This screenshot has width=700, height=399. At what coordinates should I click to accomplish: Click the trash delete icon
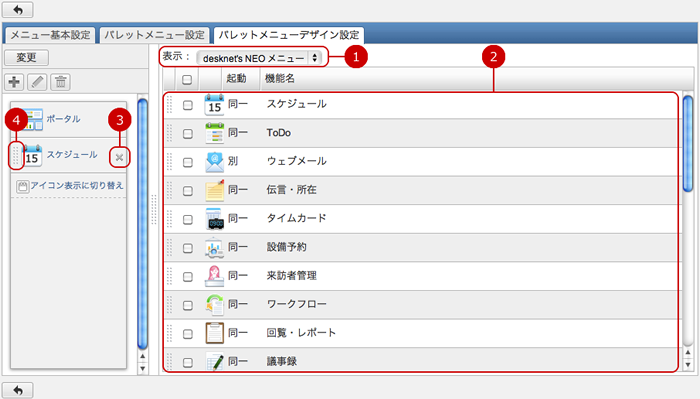(x=60, y=82)
